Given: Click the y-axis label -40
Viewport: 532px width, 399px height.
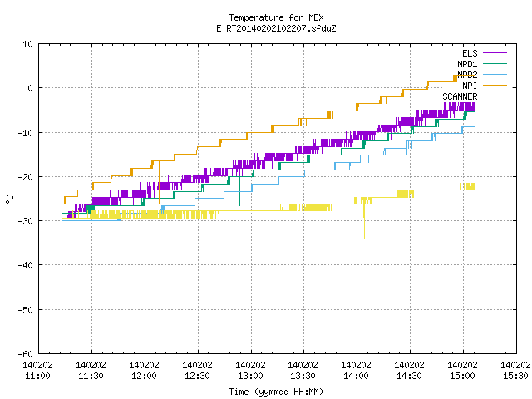Looking at the screenshot, I should click(x=26, y=265).
